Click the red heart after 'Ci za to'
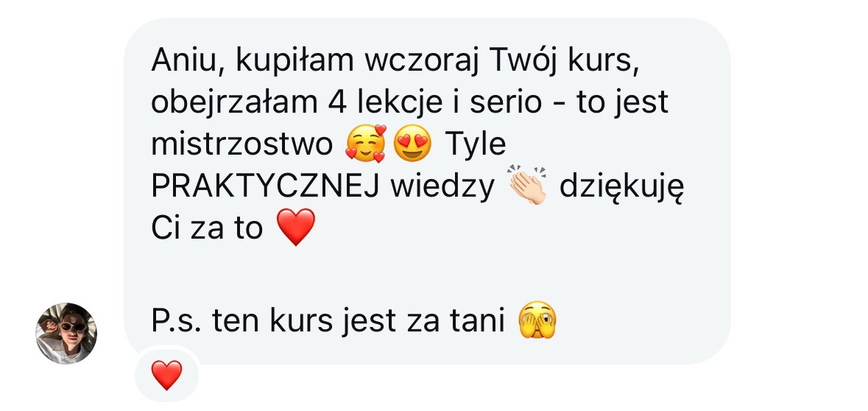 point(296,227)
